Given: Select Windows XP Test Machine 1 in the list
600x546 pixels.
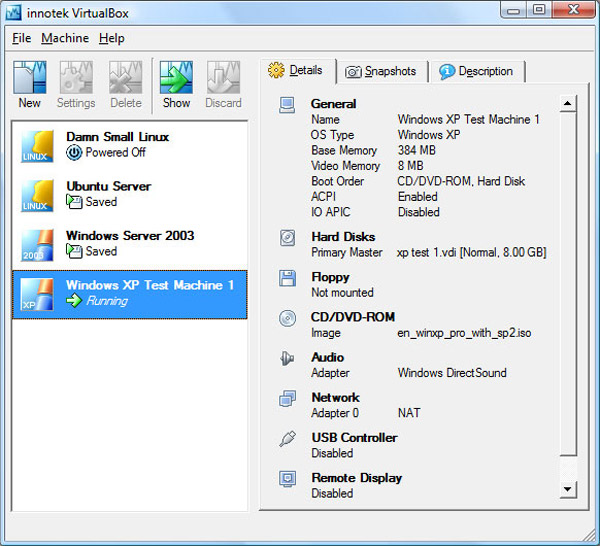Looking at the screenshot, I should 130,295.
